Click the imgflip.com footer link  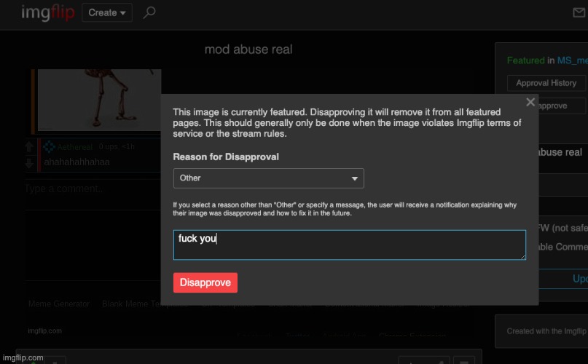pos(44,331)
